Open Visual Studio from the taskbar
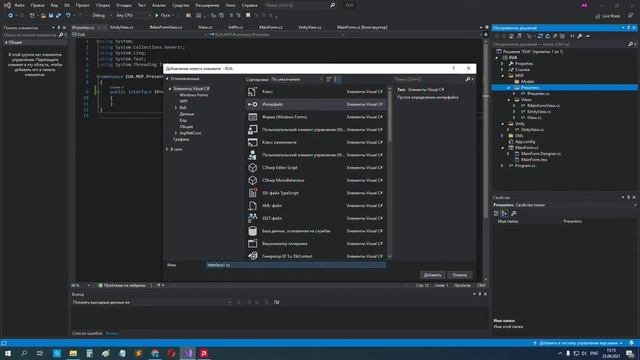The image size is (640, 360). 187,353
